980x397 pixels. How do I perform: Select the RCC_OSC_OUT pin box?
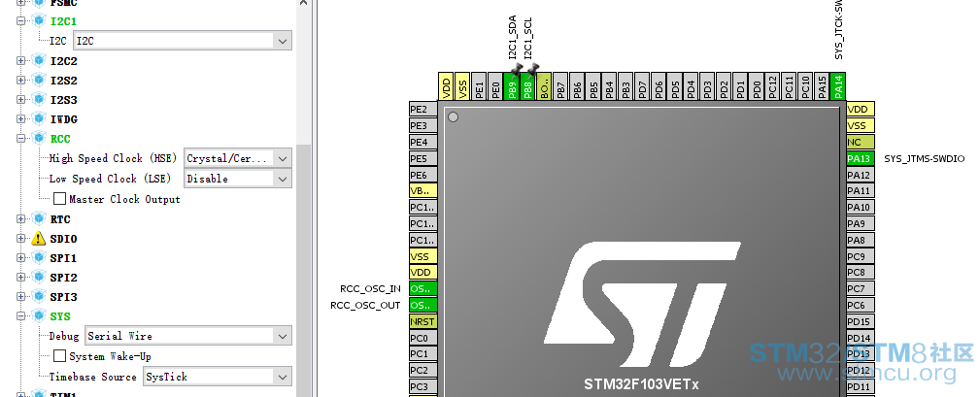422,305
